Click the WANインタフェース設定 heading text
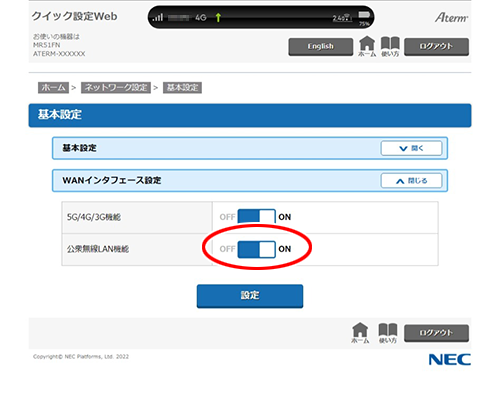The width and height of the screenshot is (500, 408). pyautogui.click(x=112, y=180)
